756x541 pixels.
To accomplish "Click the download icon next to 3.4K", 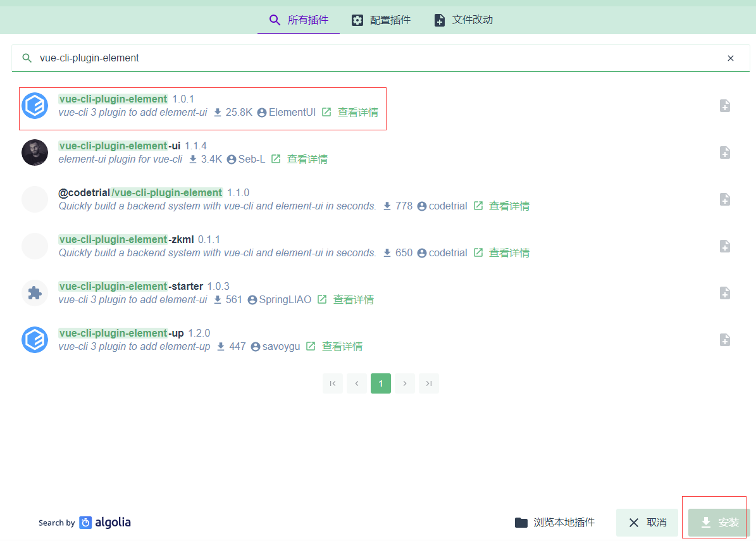I will tap(193, 159).
